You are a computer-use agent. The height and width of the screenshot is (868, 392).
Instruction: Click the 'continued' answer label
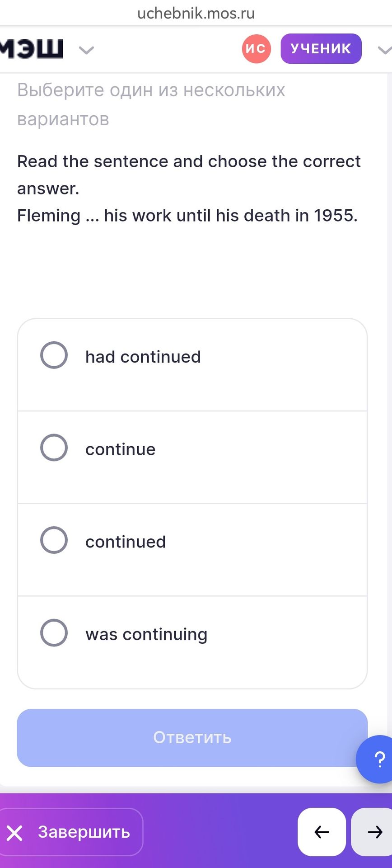tap(126, 542)
